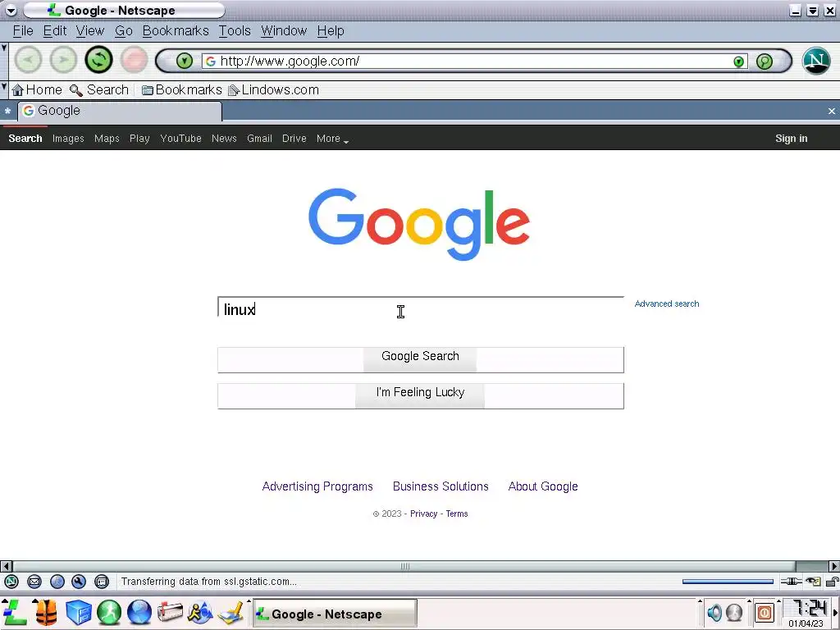Launch Instant Messenger from the status bar icon
Screen dimensions: 840x630
pos(57,582)
